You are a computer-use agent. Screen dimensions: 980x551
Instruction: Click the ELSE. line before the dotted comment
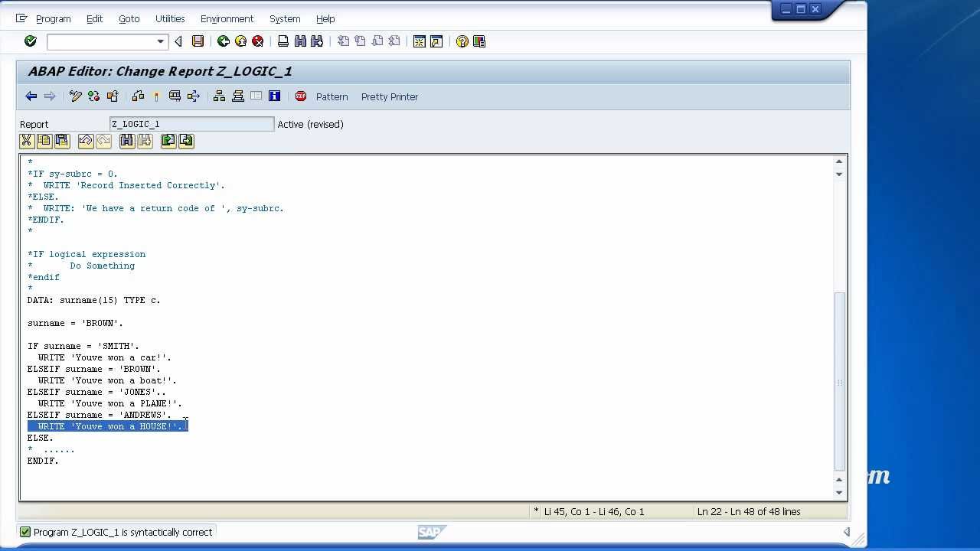[41, 438]
